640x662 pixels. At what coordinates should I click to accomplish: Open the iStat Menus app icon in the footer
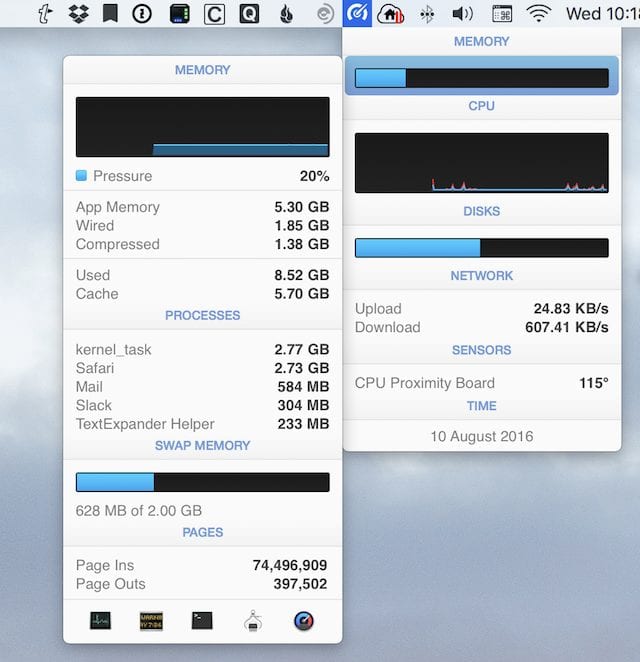304,621
